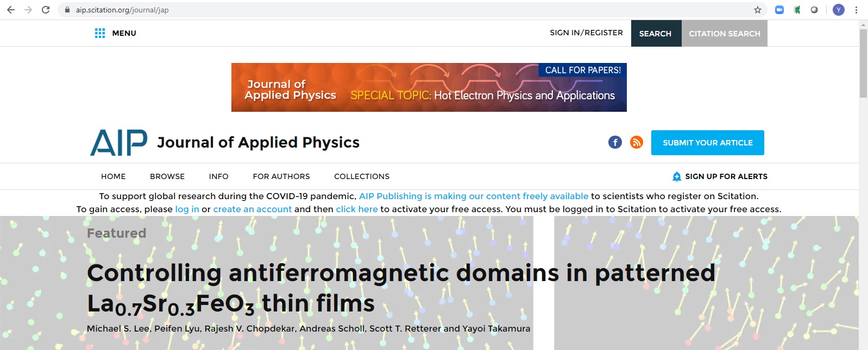Expand the INFO navigation menu
The width and height of the screenshot is (868, 350).
218,176
